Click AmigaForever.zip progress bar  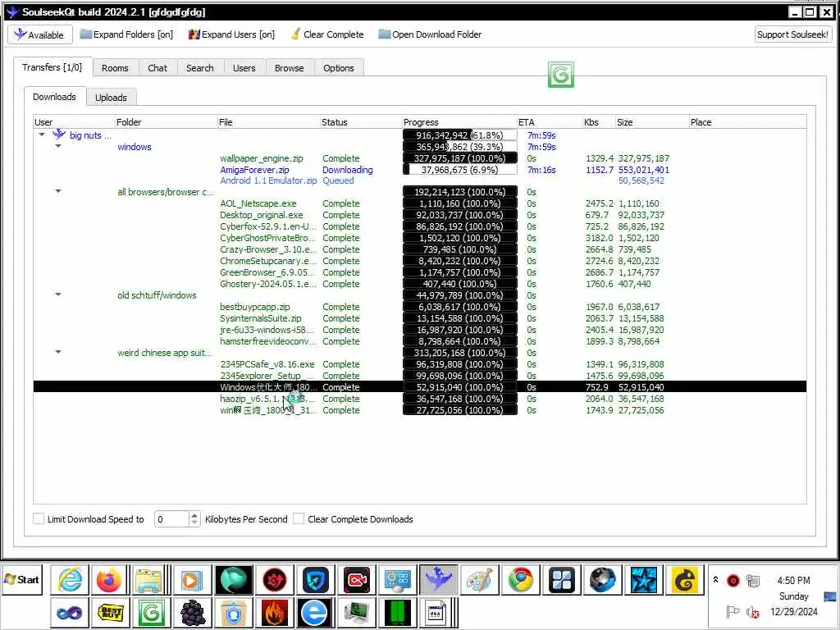459,169
